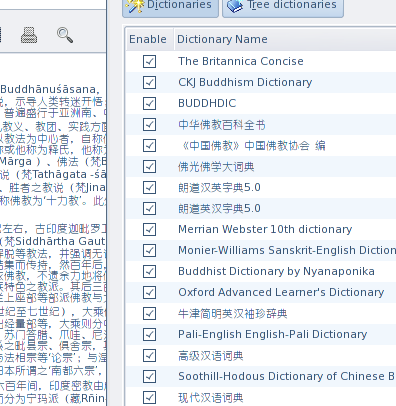This screenshot has width=396, height=406.
Task: Toggle checkbox for 高级汉语词典
Action: pos(149,355)
